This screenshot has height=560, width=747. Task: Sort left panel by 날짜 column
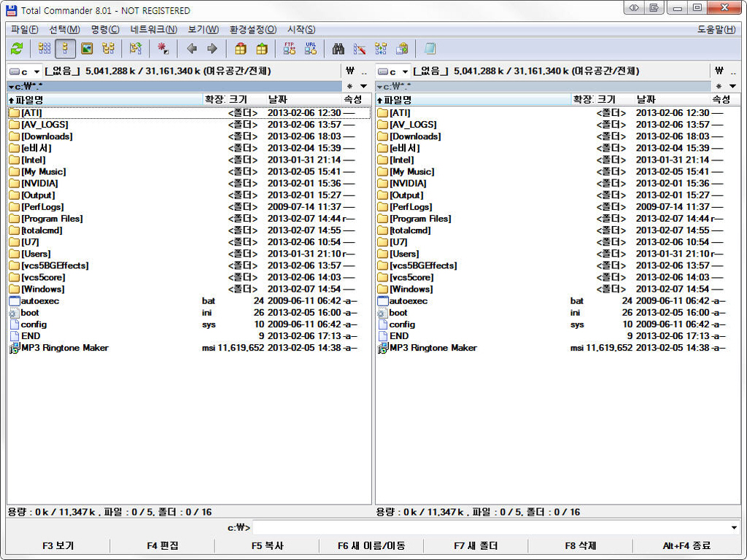(303, 99)
